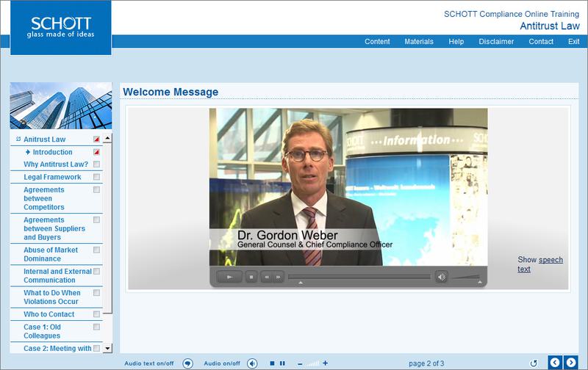Click the video rewind button
Viewport: 588px width, 370px height.
tap(267, 277)
